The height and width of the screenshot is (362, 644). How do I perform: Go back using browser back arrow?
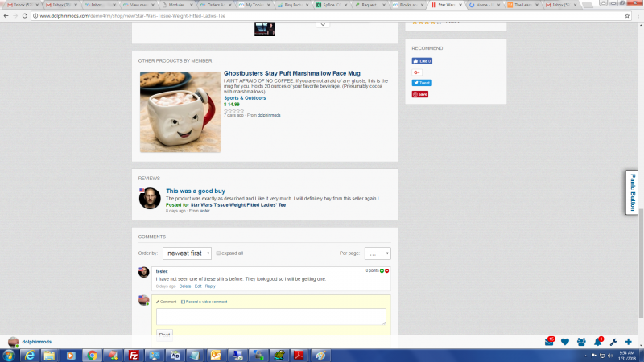6,15
